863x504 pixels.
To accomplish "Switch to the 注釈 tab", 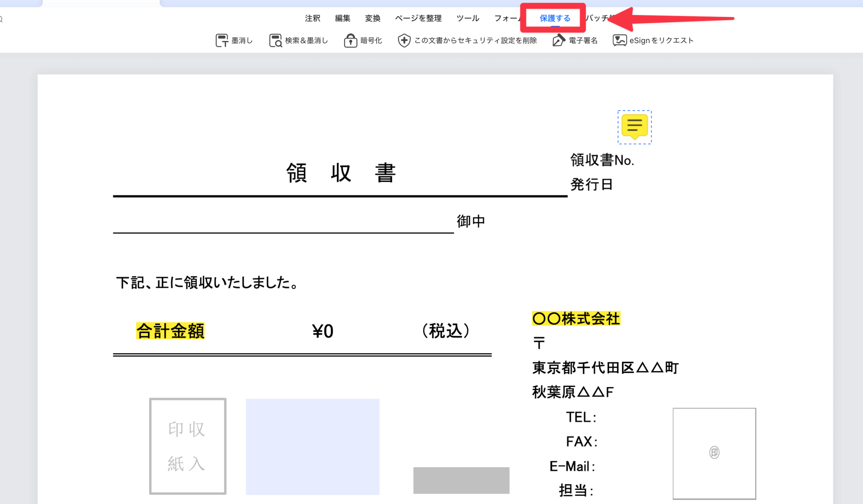I will point(312,18).
